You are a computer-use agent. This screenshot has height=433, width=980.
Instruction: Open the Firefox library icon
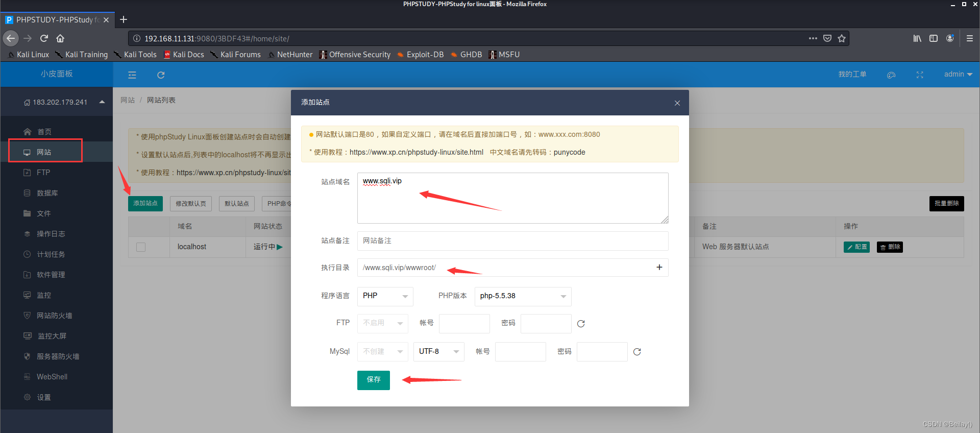click(917, 38)
